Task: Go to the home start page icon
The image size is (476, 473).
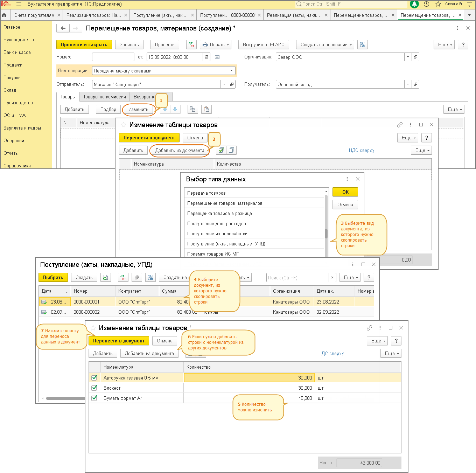Action: click(x=4, y=15)
